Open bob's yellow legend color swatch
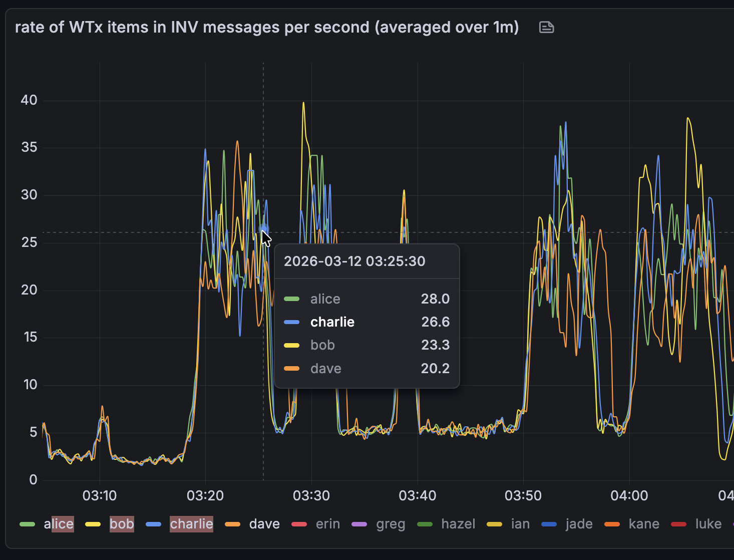Screen dimensions: 734x560 (93, 524)
